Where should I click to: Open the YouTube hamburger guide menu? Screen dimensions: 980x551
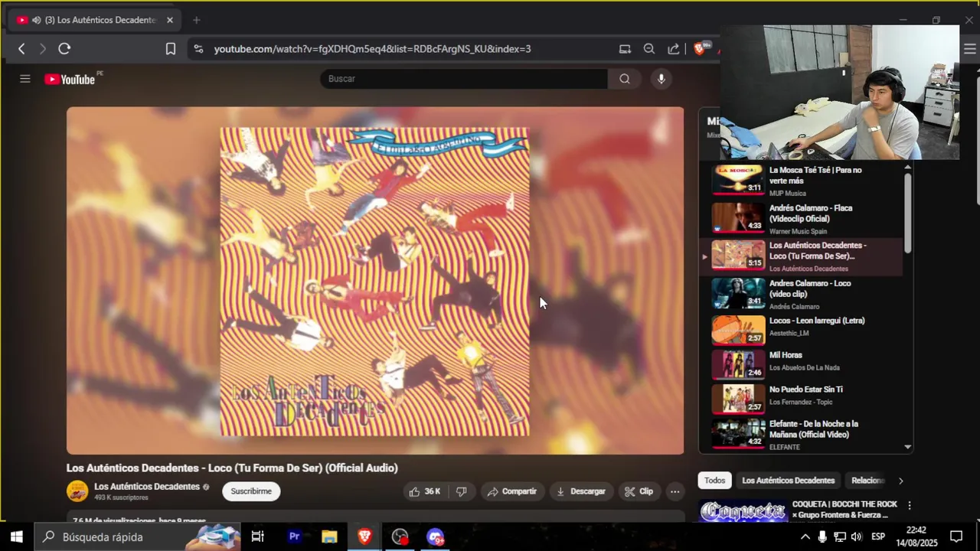(x=24, y=79)
